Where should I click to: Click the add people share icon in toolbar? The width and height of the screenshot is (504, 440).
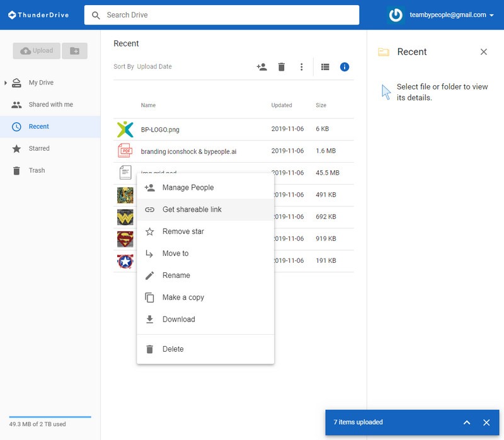tap(261, 67)
